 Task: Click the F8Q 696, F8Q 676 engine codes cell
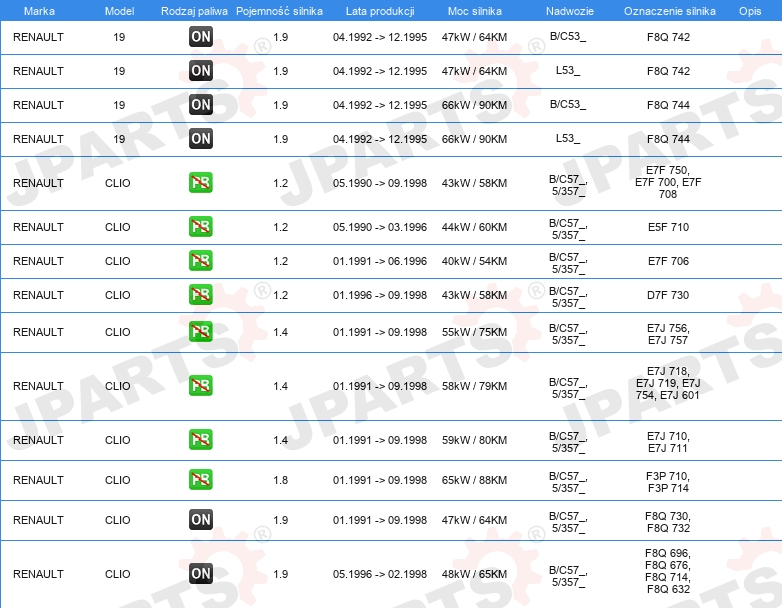pos(668,571)
